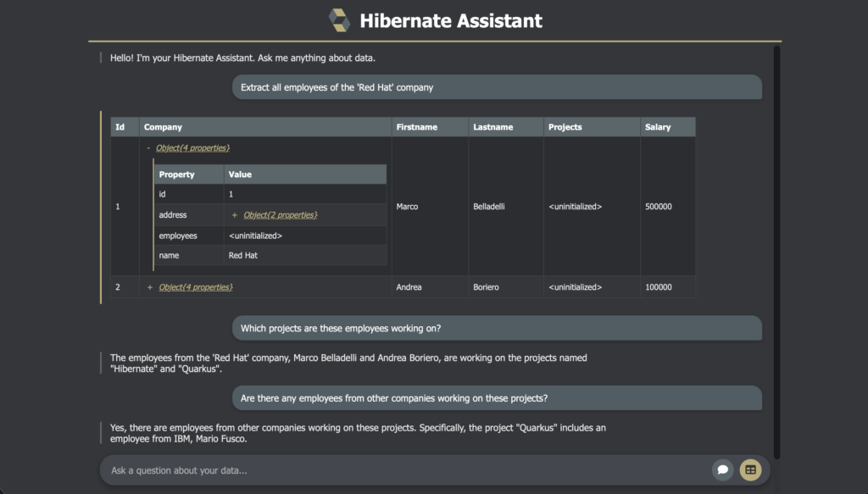The height and width of the screenshot is (494, 868).
Task: Collapse row 1 Company Object{4 properties}
Action: tap(192, 147)
